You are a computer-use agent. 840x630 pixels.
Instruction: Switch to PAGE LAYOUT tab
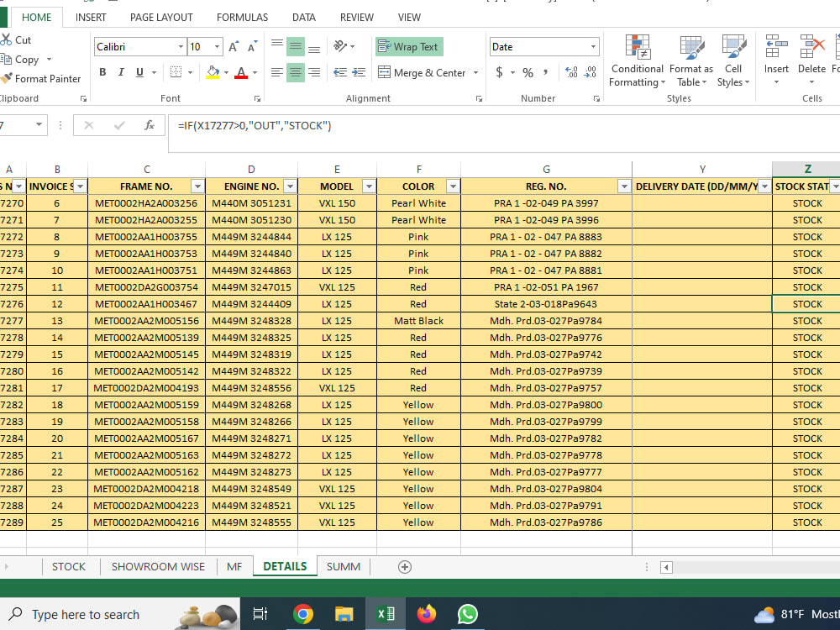click(161, 17)
